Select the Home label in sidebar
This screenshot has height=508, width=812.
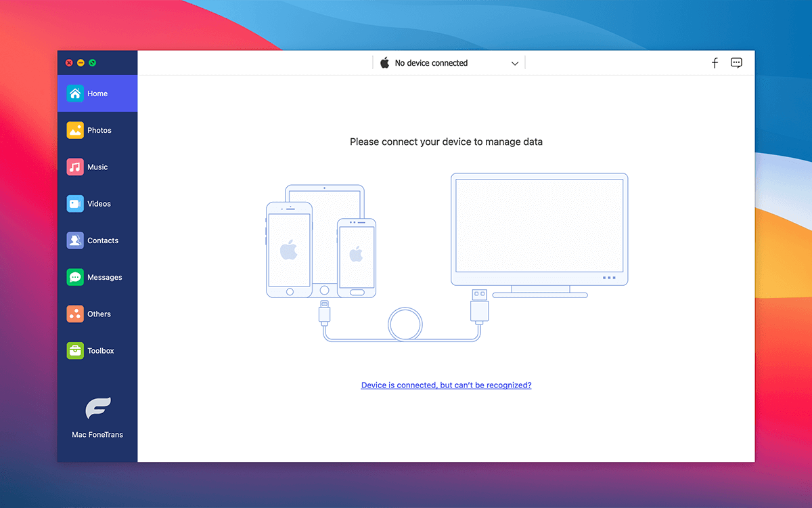(x=97, y=93)
